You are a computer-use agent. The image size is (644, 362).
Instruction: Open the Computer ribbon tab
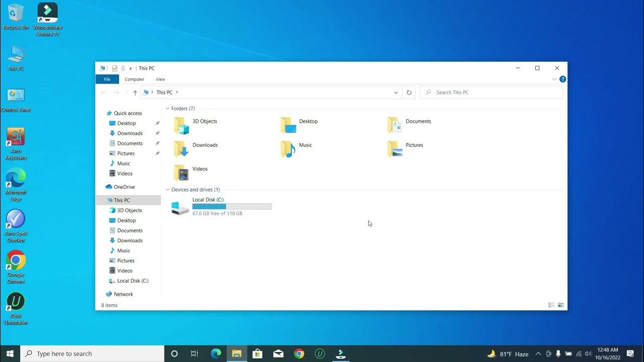(x=134, y=79)
